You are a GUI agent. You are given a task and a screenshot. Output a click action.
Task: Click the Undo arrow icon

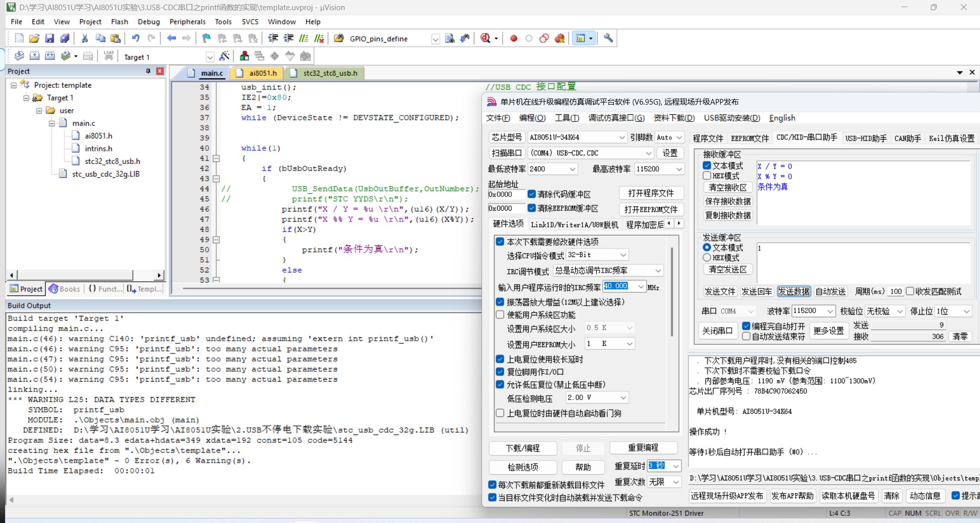tap(136, 39)
